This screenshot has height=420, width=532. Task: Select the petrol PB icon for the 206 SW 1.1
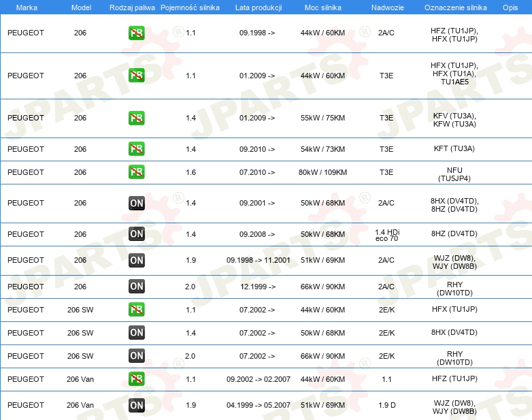[x=137, y=310]
